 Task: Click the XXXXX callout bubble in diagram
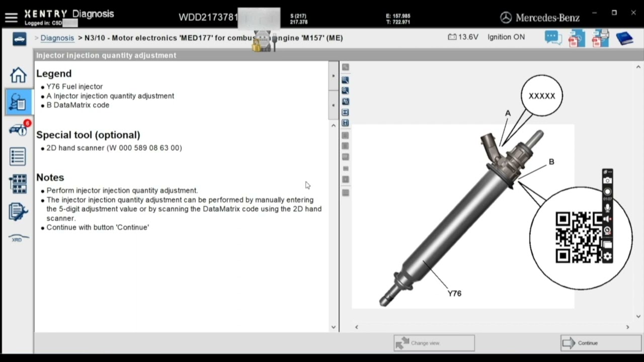click(542, 96)
